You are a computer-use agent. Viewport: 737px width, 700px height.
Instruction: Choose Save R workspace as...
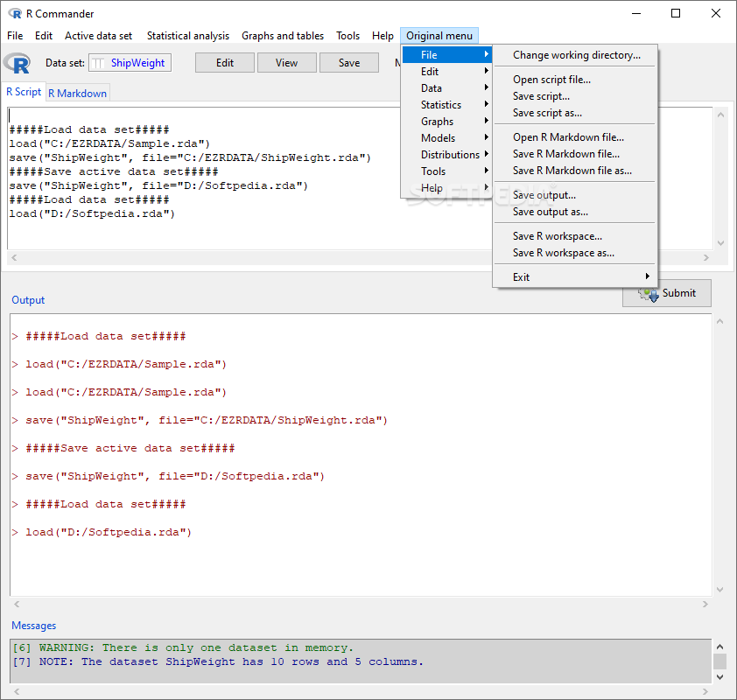coord(575,253)
